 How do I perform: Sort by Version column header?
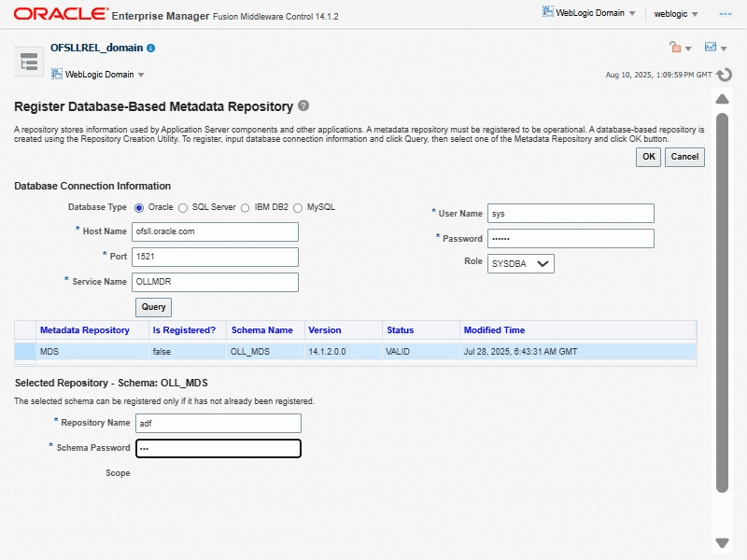click(x=324, y=330)
